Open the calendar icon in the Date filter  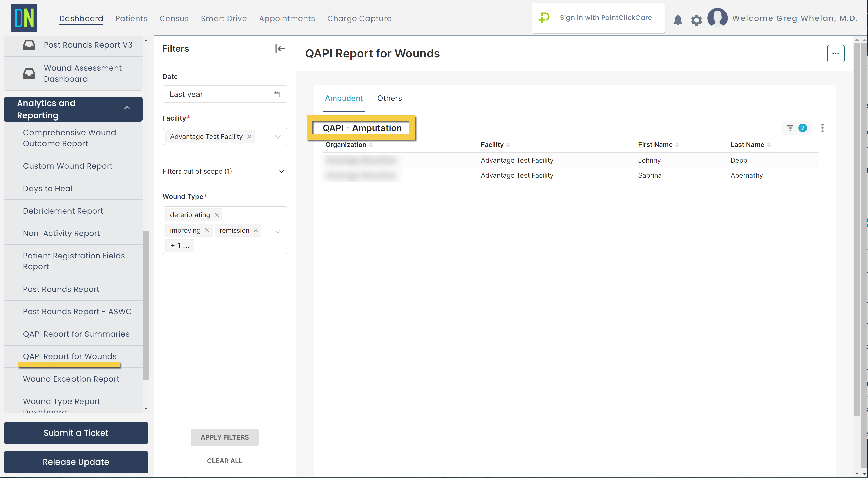click(x=276, y=94)
